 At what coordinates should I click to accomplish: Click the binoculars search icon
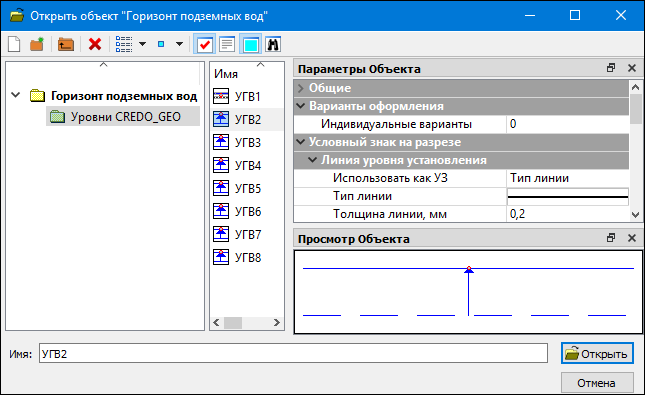click(273, 44)
